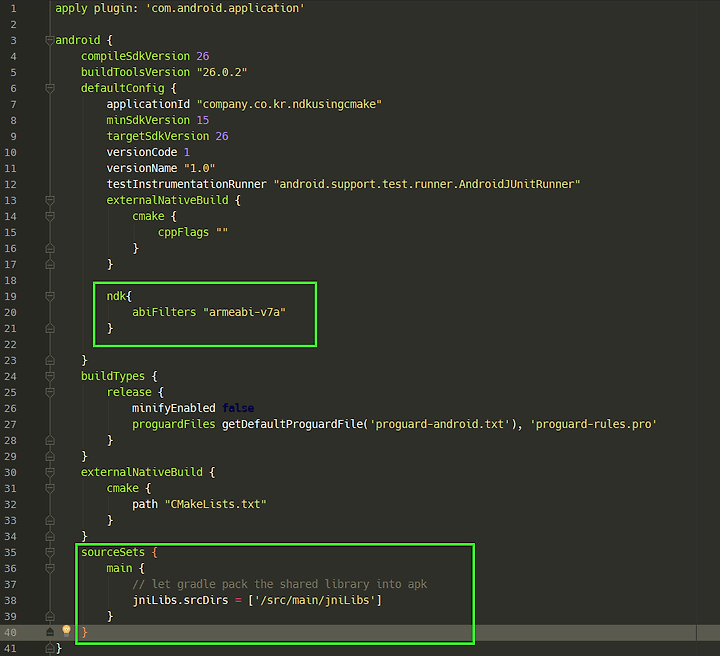Screen dimensions: 720x656
Task: Click the fold-end marker on line 16
Action: pyautogui.click(x=50, y=248)
